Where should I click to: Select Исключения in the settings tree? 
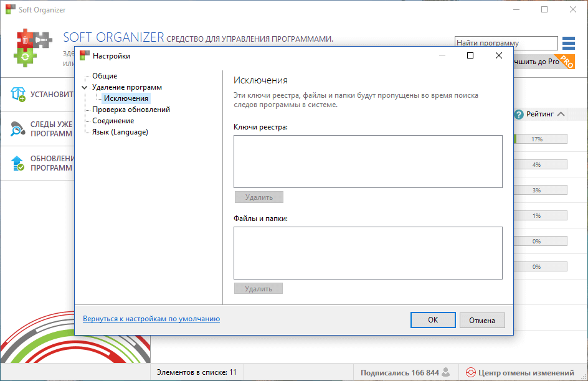[x=126, y=98]
